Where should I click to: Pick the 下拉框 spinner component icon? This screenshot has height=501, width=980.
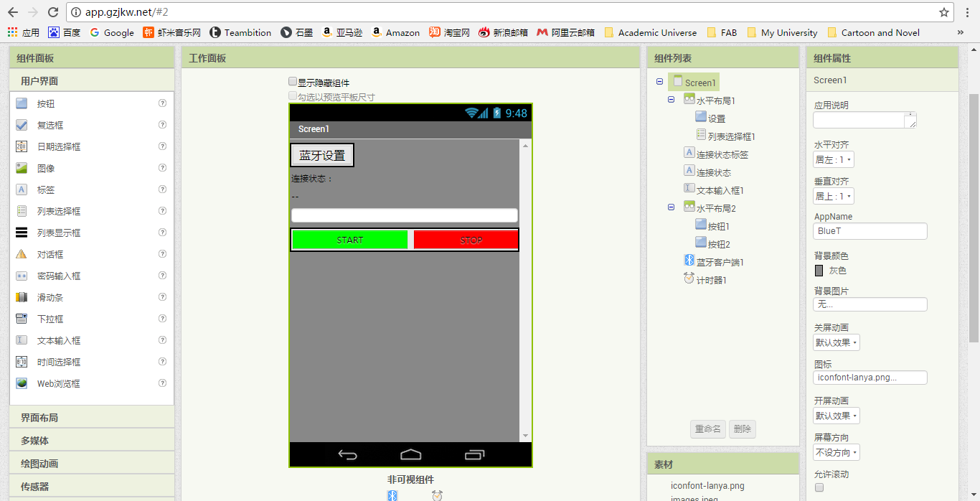coord(22,319)
